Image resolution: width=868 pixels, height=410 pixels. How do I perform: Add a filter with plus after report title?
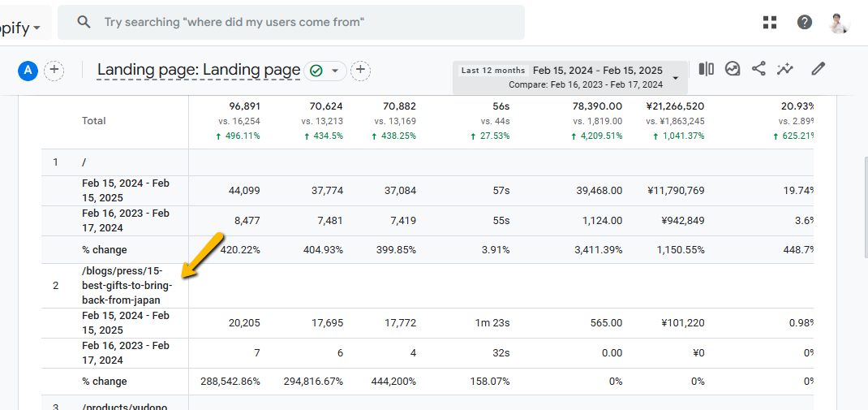[x=360, y=71]
